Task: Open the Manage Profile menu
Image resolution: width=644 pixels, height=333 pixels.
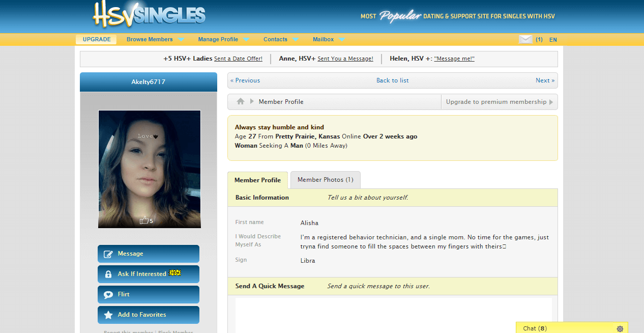Action: tap(218, 39)
